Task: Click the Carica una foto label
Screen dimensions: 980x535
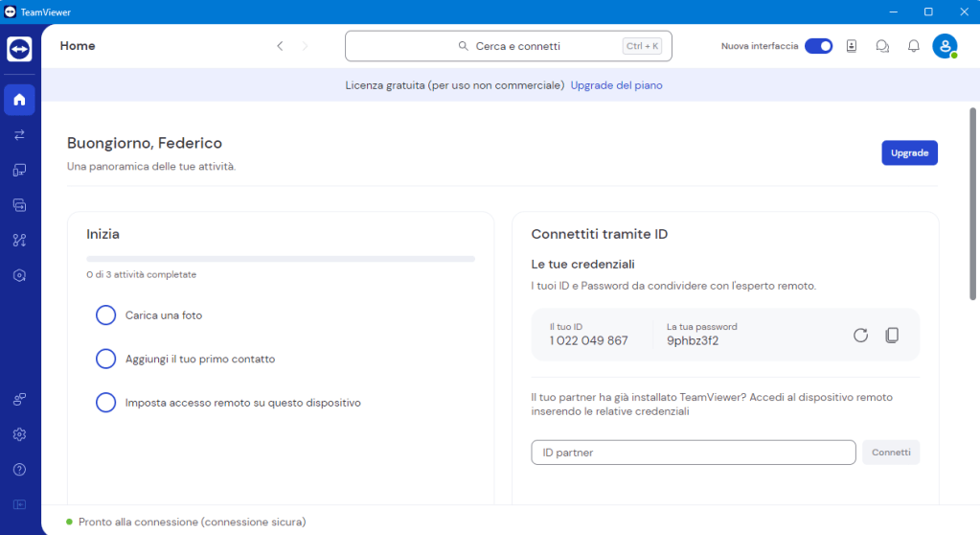Action: 164,315
